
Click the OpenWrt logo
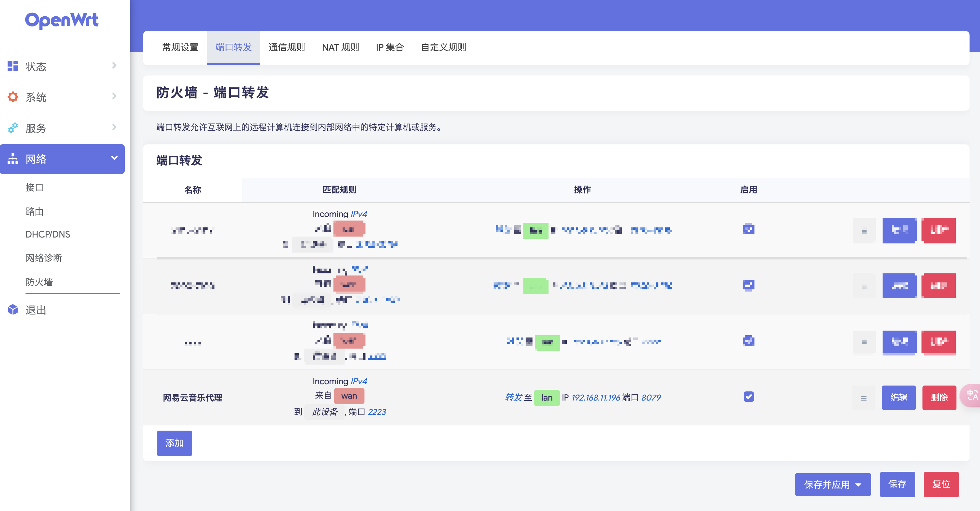click(x=62, y=20)
